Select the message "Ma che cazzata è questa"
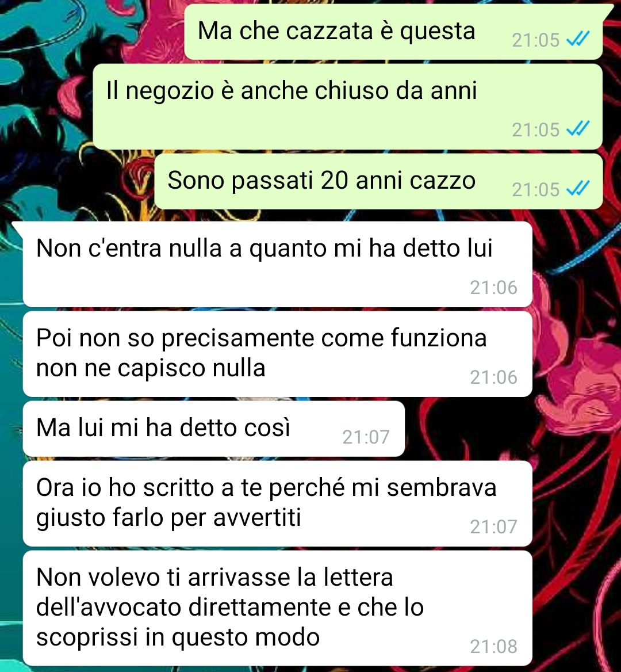The width and height of the screenshot is (621, 672). (x=393, y=32)
